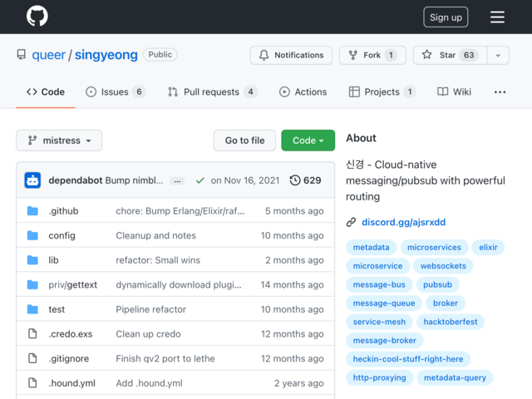Select the heckin-cool-stuff-right-here topic tag
532x399 pixels.
408,359
